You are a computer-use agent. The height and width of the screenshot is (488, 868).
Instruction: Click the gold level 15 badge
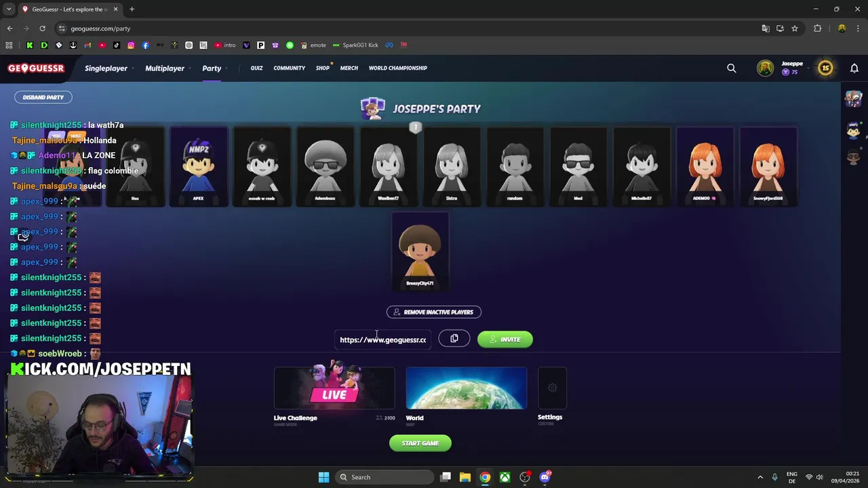(x=825, y=68)
